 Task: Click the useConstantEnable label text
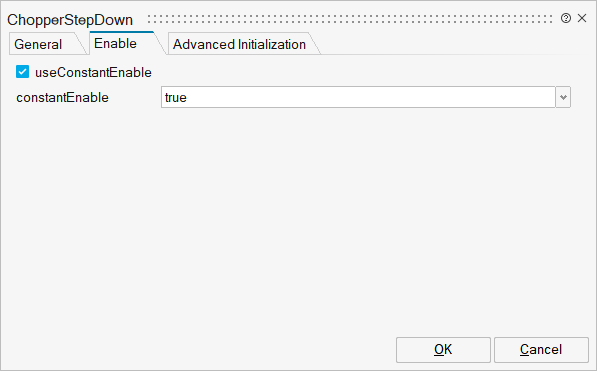[93, 72]
